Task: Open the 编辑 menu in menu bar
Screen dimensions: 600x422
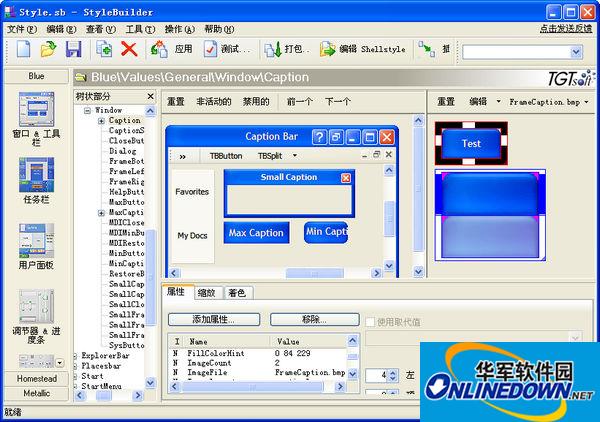Action: 61,29
